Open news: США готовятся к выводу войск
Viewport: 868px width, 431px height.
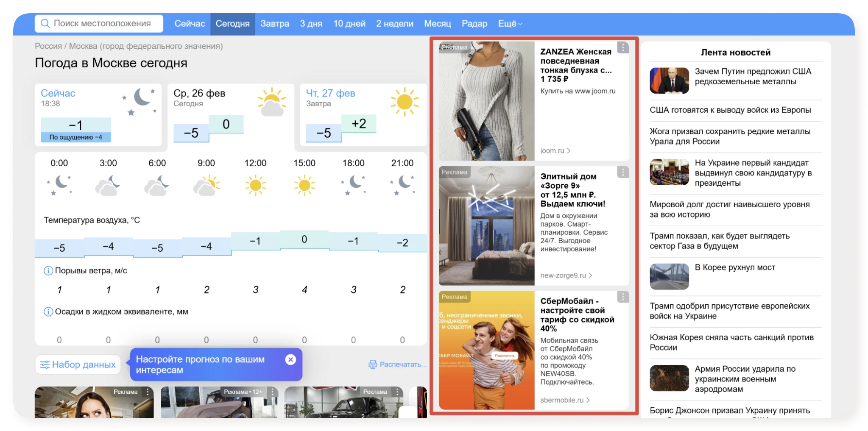(x=730, y=110)
